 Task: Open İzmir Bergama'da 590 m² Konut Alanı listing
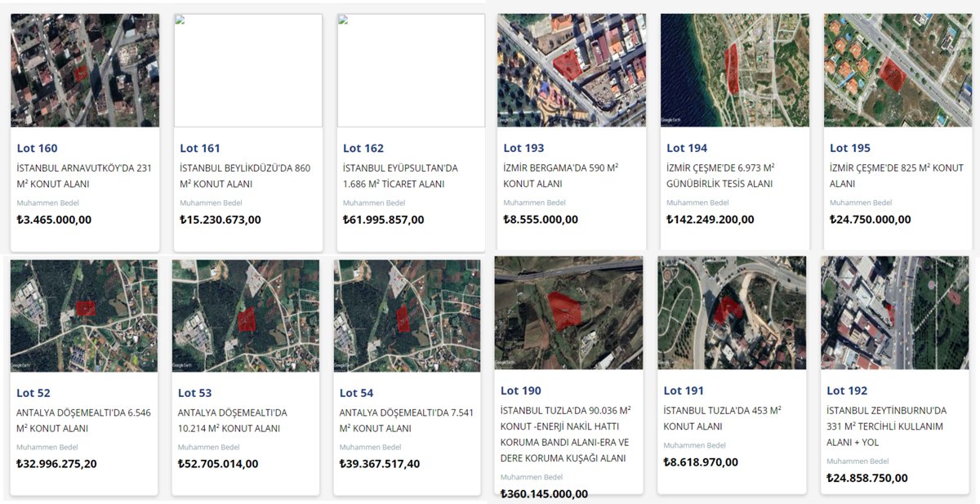[x=560, y=176]
